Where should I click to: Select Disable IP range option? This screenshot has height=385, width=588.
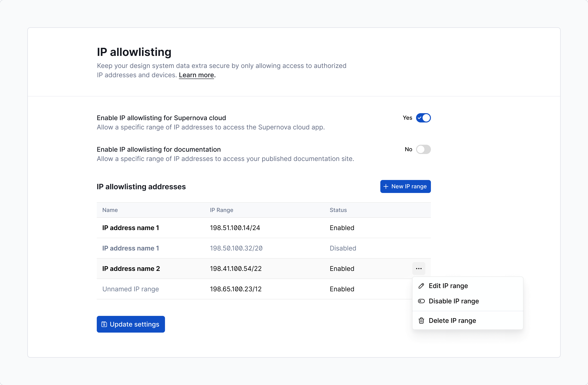tap(454, 301)
